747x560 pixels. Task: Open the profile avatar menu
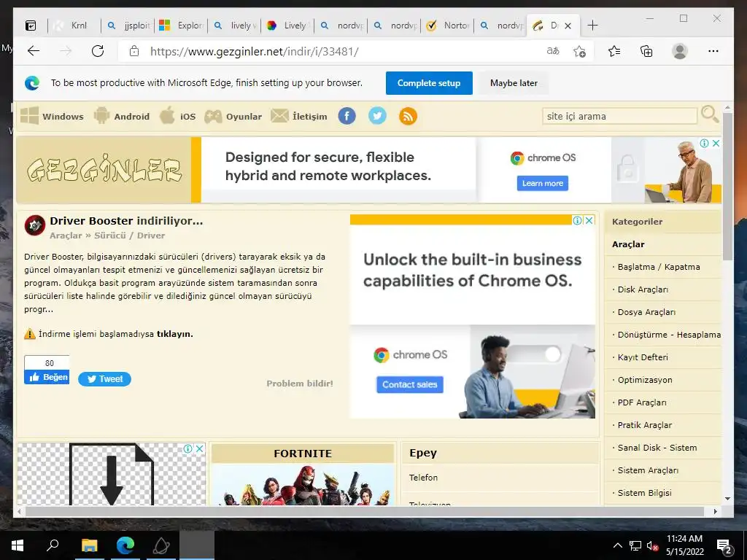point(680,51)
